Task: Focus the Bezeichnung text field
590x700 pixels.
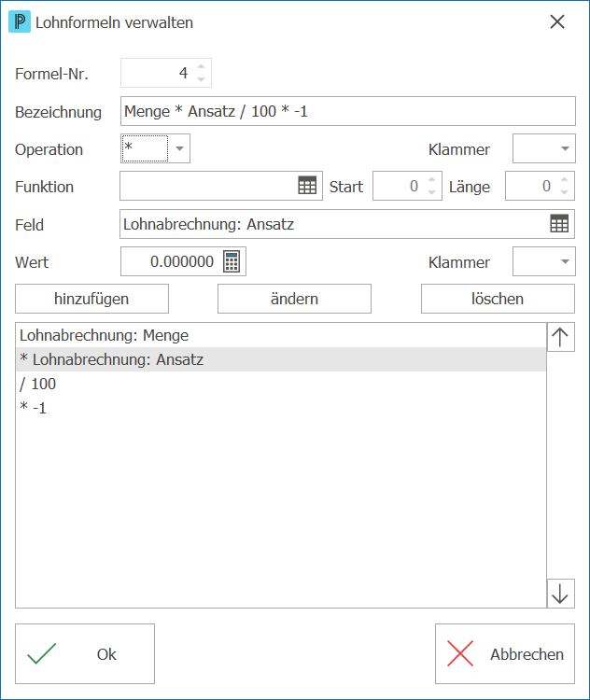Action: click(348, 111)
